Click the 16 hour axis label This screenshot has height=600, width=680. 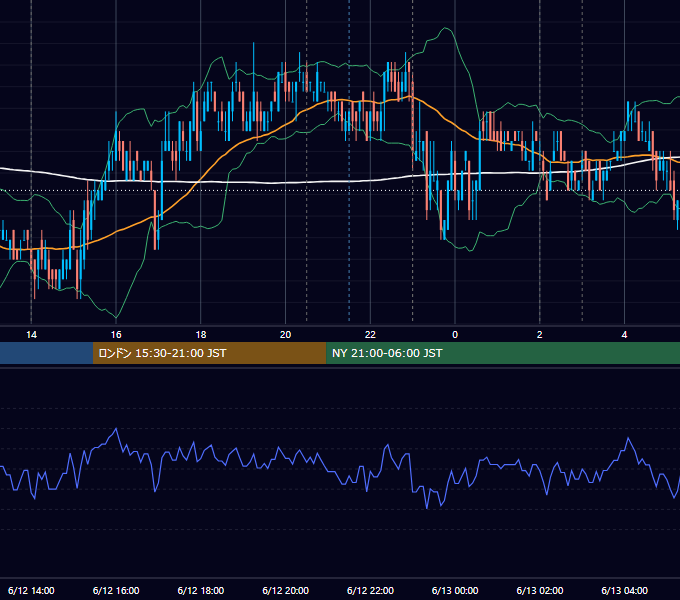(116, 335)
